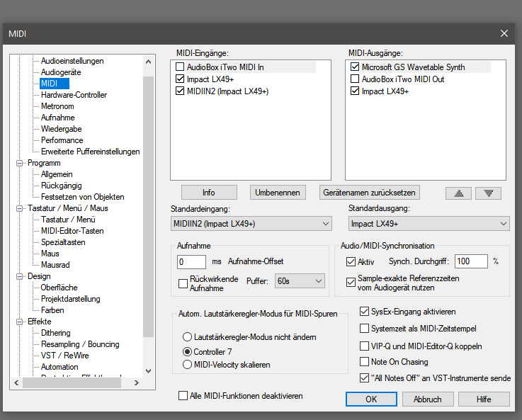Open the Standardeingang dropdown
This screenshot has height=420, width=522.
click(251, 224)
